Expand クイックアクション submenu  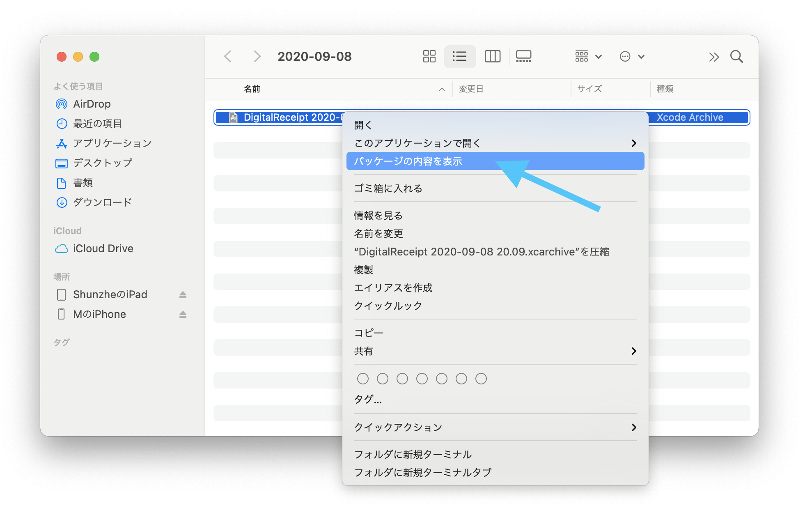pyautogui.click(x=495, y=427)
